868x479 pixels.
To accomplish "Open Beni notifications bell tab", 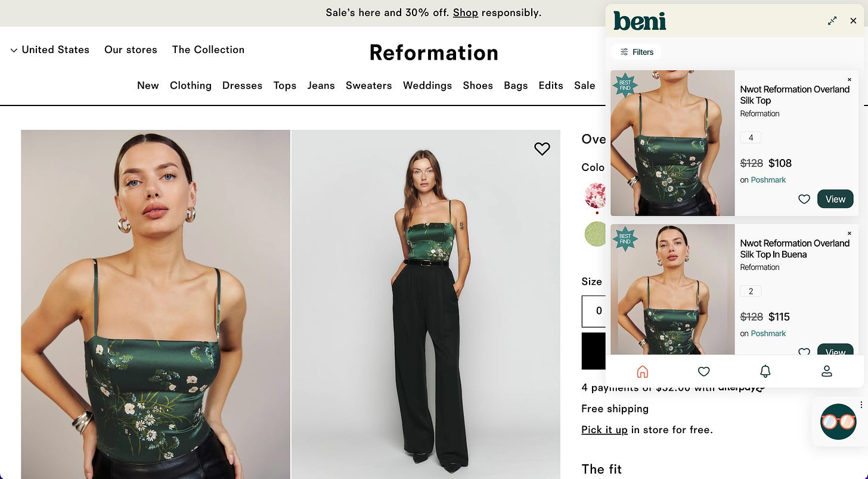I will tap(765, 372).
